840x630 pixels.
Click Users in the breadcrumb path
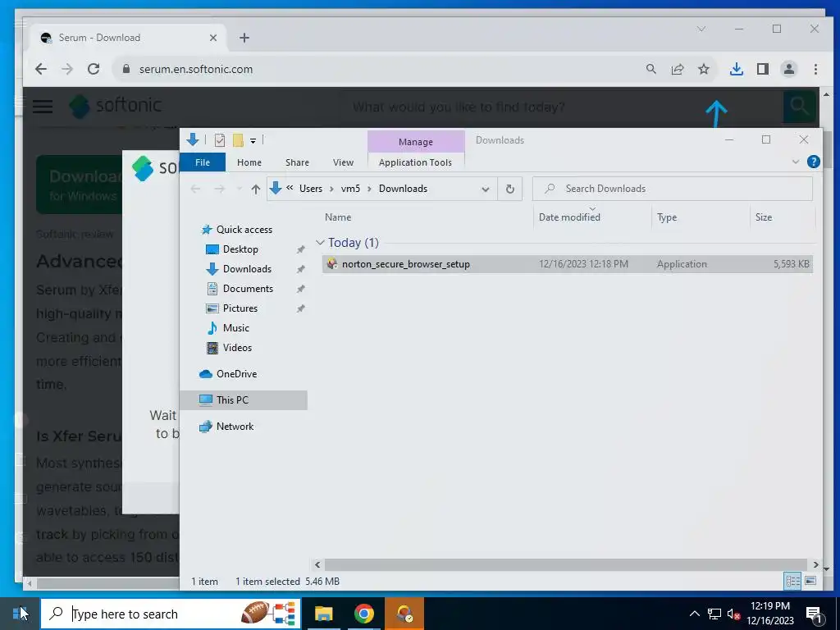pyautogui.click(x=311, y=189)
